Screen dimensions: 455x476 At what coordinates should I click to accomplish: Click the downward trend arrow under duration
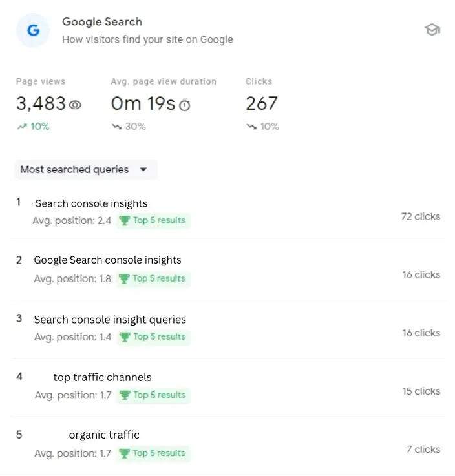tap(116, 127)
